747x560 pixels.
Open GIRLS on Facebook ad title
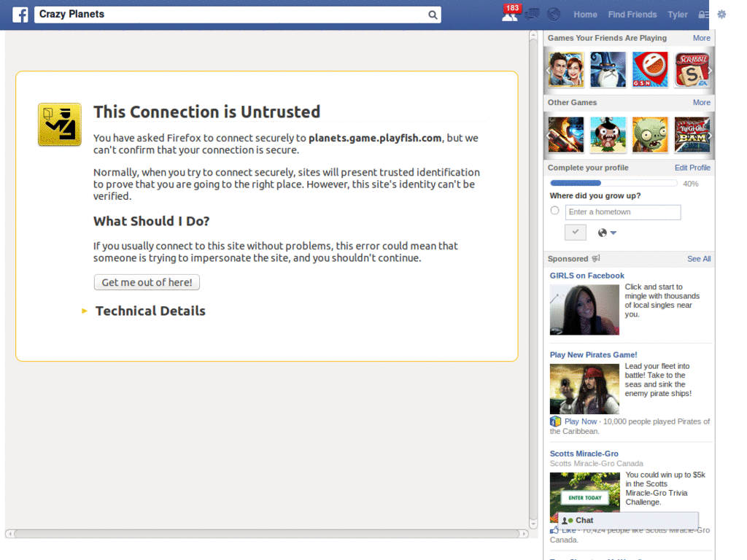coord(587,276)
